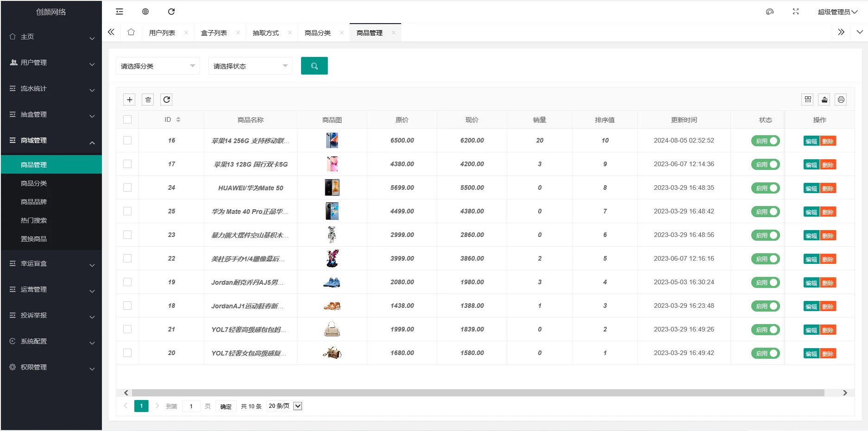Click the 确定 page jump button
This screenshot has width=868, height=431.
click(226, 406)
